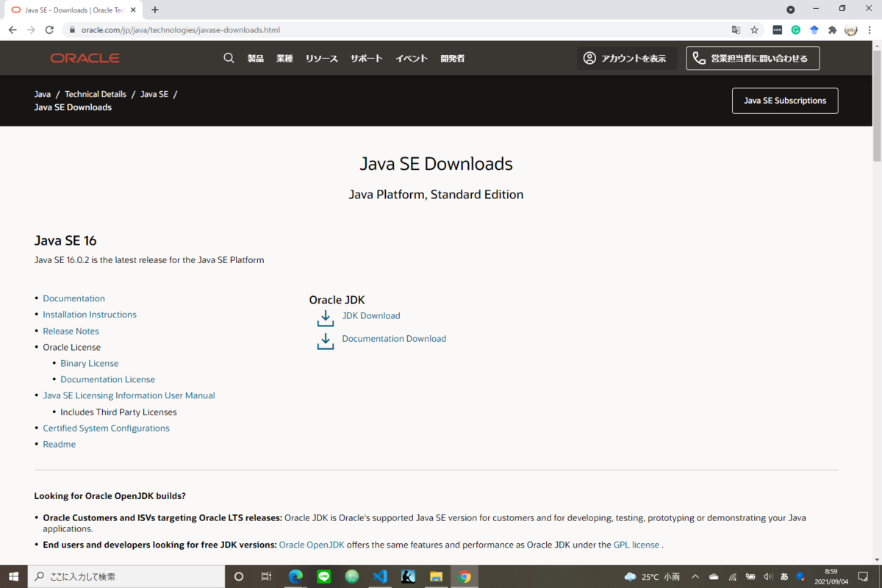
Task: Open the volume speaker tray icon
Action: (x=767, y=577)
